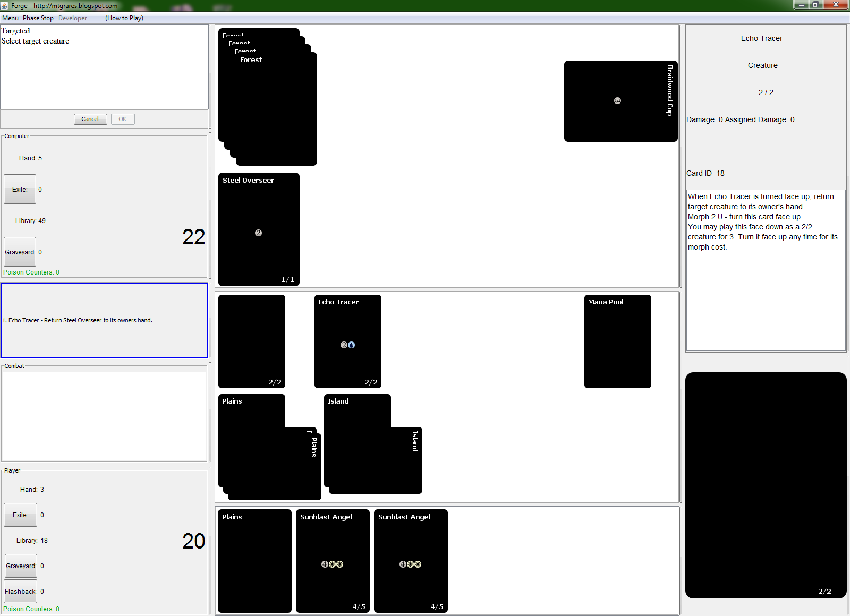Click the Echo Tracer card on battlefield

[347, 341]
